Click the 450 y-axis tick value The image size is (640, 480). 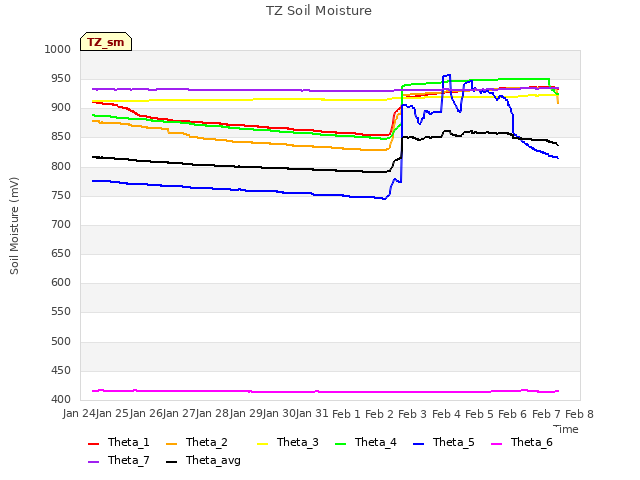point(61,371)
